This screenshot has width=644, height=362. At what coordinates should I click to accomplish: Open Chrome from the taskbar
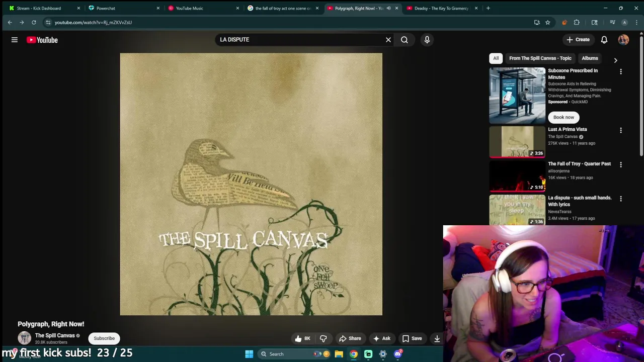tap(354, 354)
